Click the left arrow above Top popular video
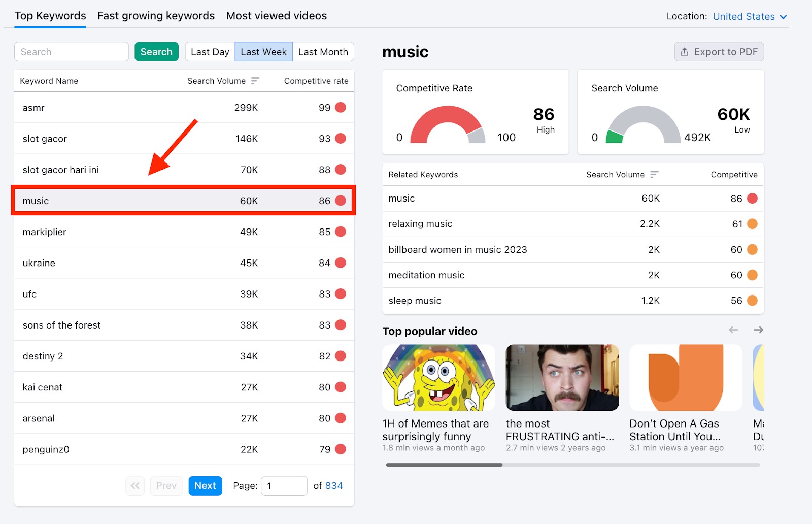 pos(733,330)
